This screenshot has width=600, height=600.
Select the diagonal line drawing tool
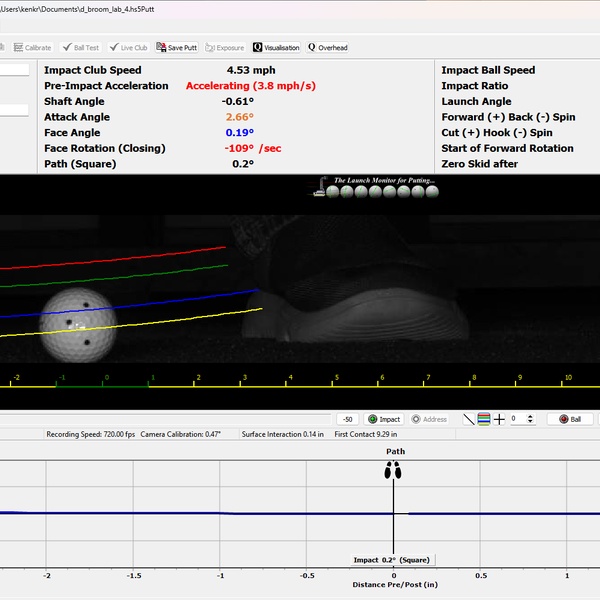coord(468,419)
